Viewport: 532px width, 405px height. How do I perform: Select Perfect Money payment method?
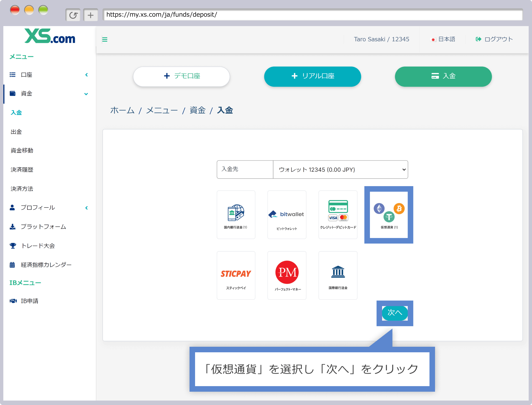pos(287,275)
